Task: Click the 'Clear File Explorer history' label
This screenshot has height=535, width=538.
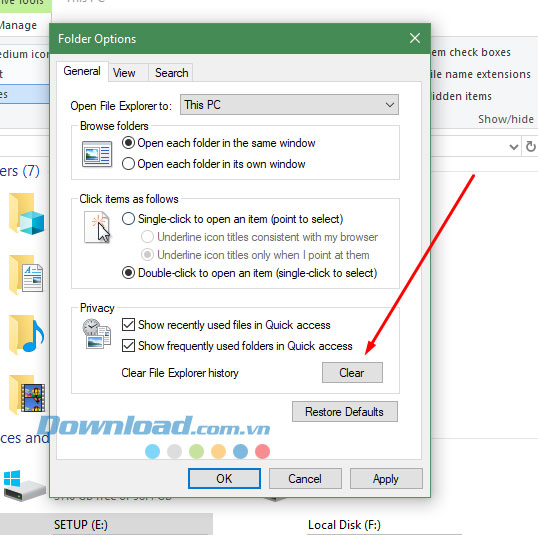Action: [x=180, y=373]
